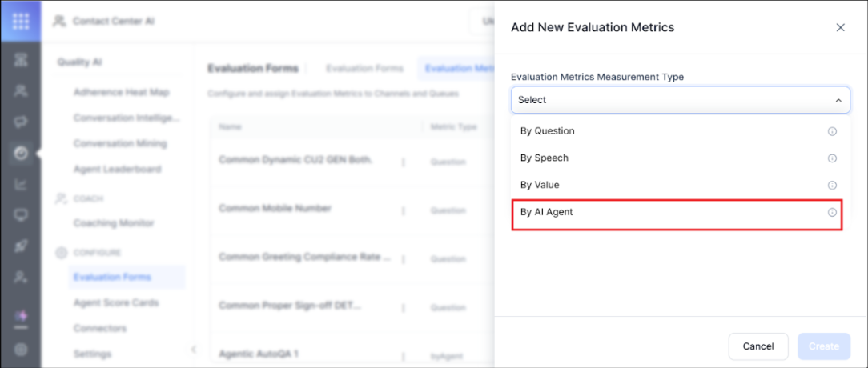Open Agent Score Cards in sidebar

click(x=115, y=303)
